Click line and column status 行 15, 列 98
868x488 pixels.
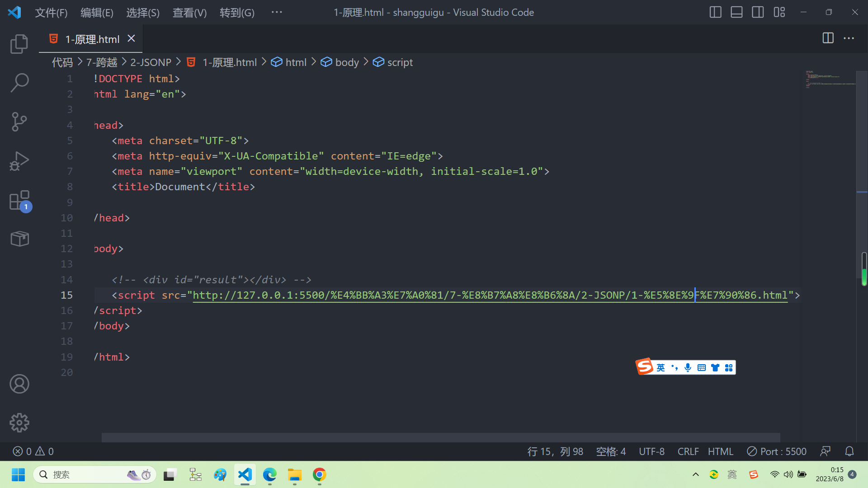click(555, 451)
